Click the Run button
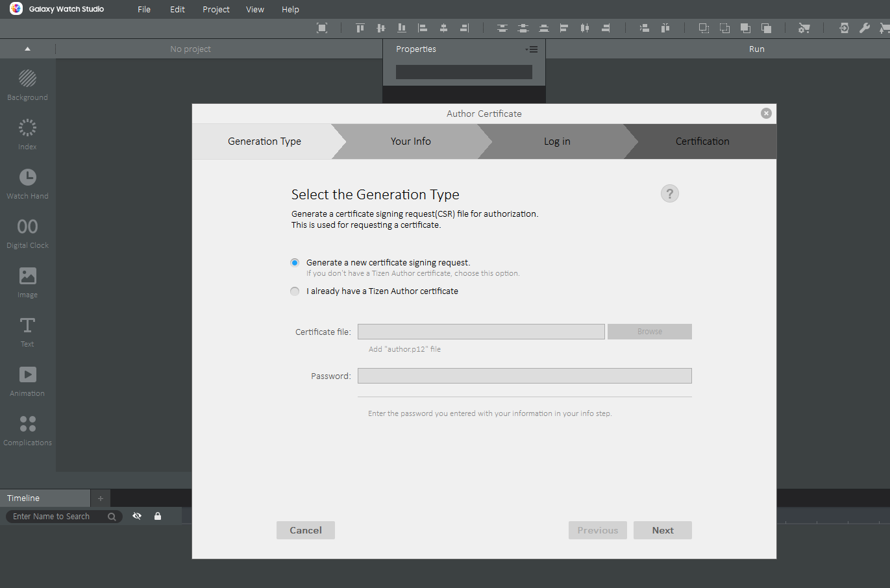Viewport: 890px width, 588px height. [757, 49]
